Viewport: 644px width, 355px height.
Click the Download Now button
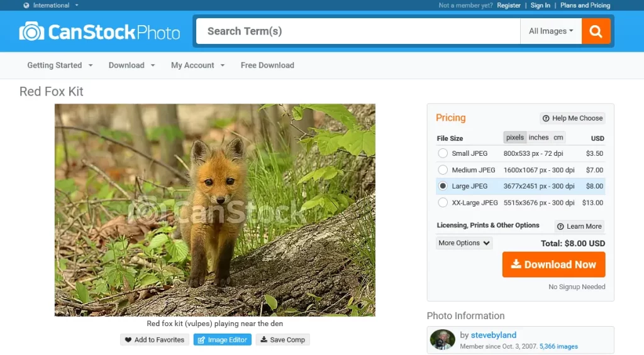(553, 265)
